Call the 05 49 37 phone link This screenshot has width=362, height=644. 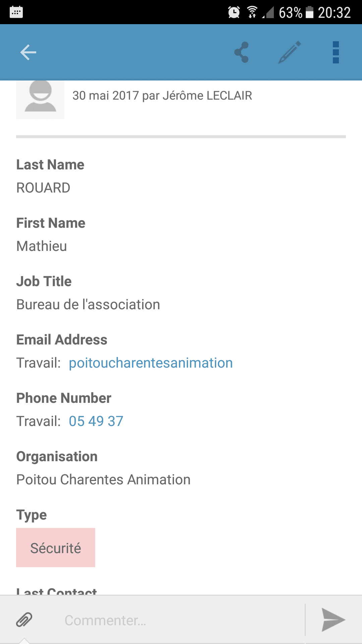click(96, 421)
